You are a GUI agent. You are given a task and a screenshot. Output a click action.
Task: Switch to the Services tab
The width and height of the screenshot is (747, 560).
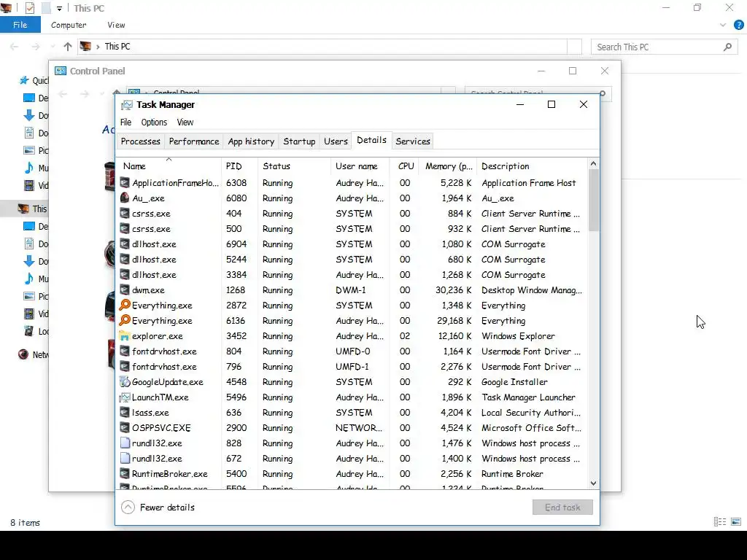[413, 141]
